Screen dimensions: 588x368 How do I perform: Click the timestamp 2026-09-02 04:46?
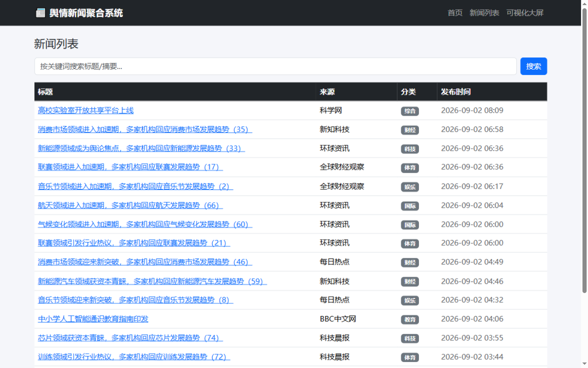(472, 281)
